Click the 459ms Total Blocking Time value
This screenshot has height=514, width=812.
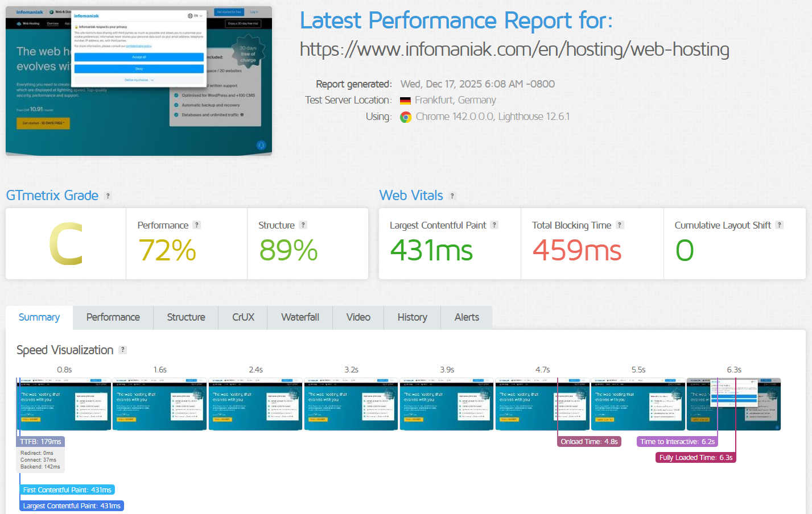[577, 250]
